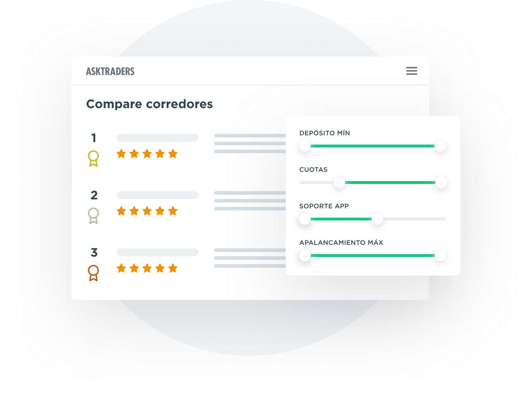Click the bronze third-place ribbon icon
The height and width of the screenshot is (393, 532).
[x=93, y=273]
